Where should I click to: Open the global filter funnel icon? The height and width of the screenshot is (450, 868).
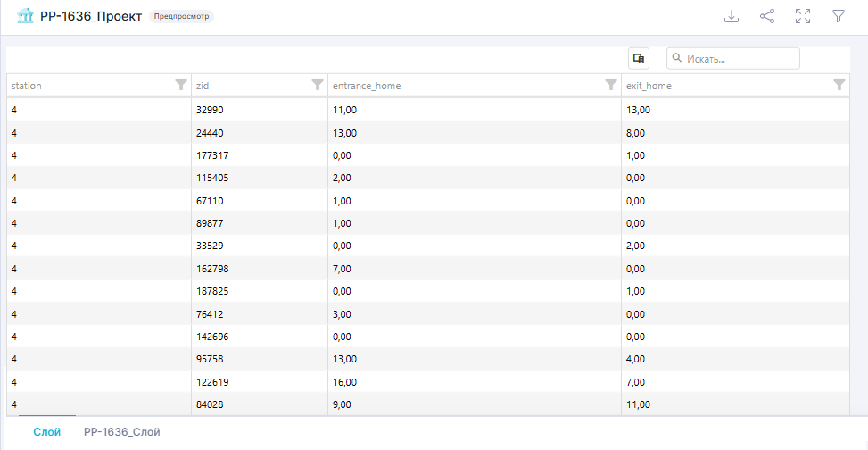[839, 16]
